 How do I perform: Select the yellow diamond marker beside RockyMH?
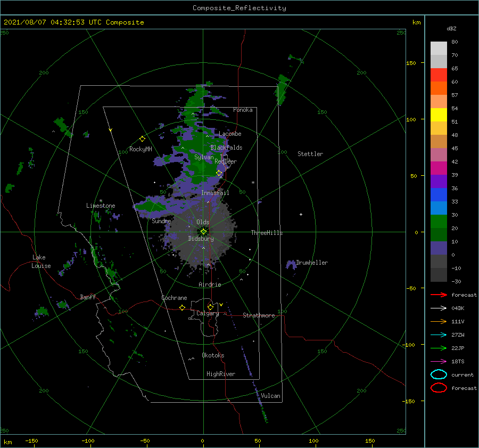142,139
